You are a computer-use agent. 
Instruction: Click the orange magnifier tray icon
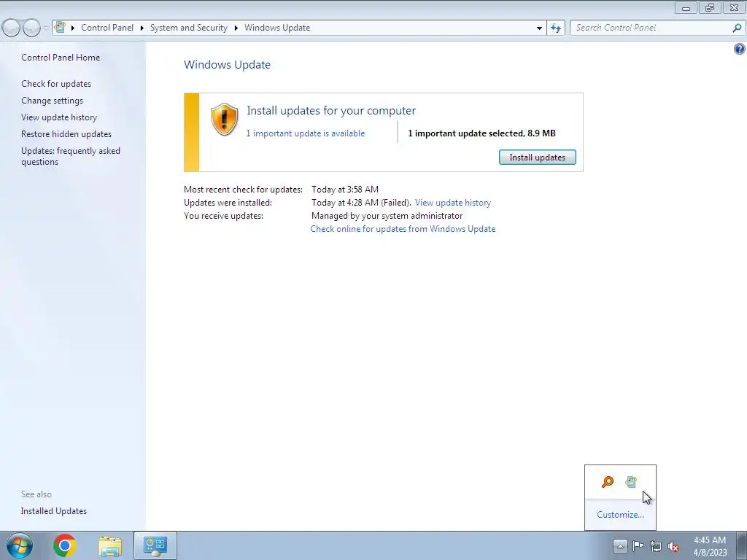608,482
